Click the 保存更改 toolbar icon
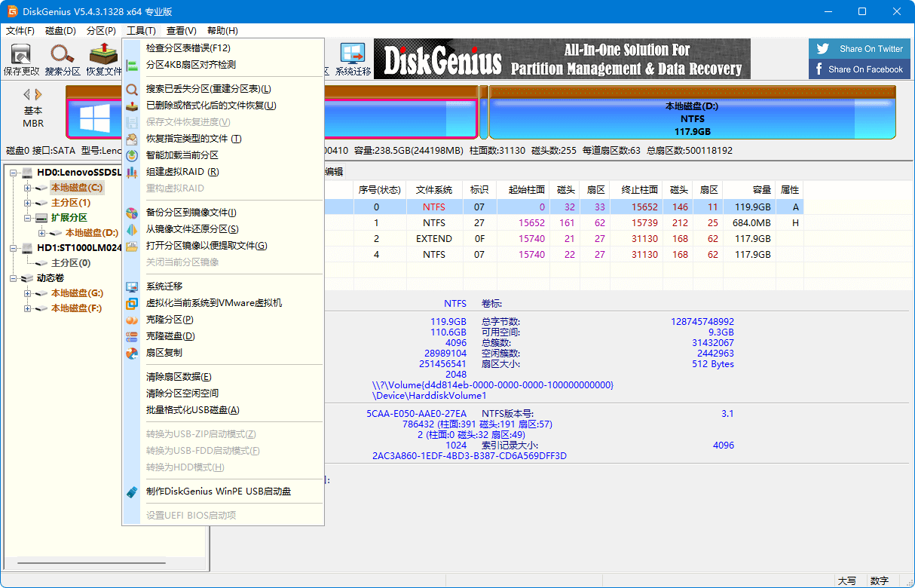The width and height of the screenshot is (915, 588). coord(20,54)
